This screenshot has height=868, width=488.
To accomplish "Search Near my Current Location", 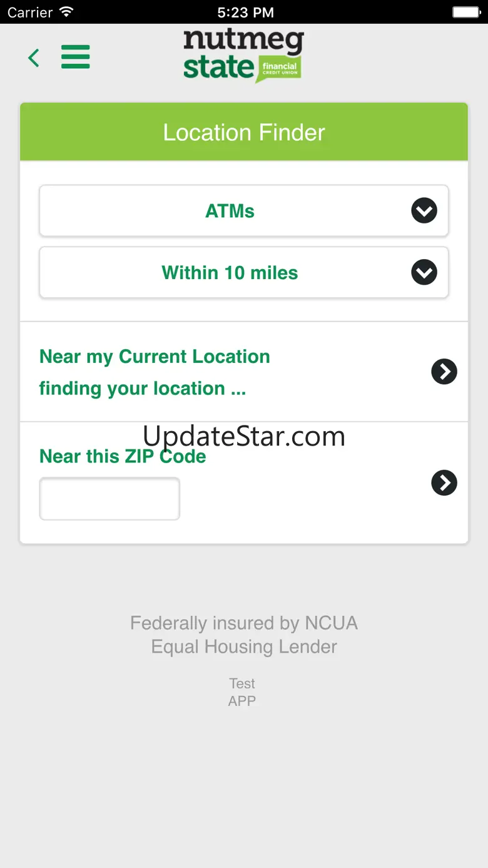I will [155, 357].
